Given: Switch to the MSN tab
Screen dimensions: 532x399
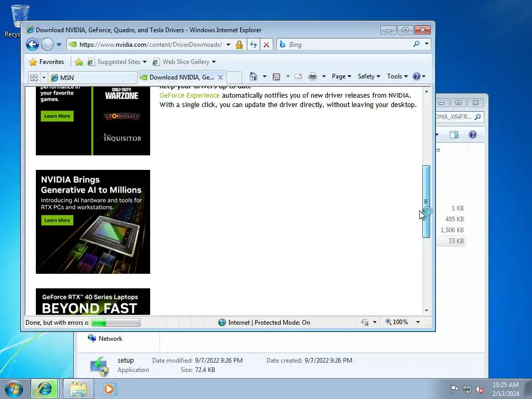Looking at the screenshot, I should tap(92, 78).
